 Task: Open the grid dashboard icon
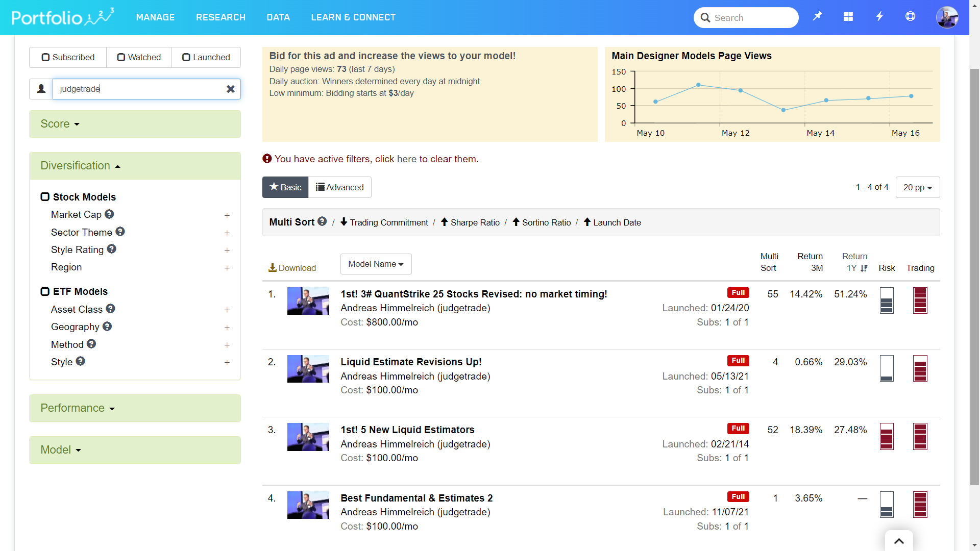tap(848, 17)
